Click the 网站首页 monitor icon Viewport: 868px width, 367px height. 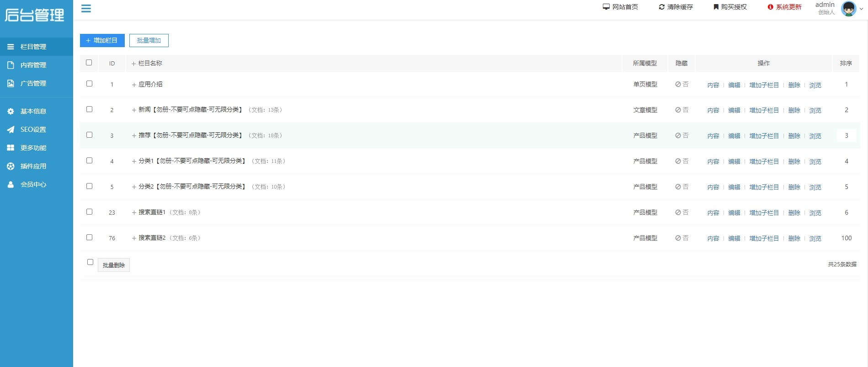(606, 7)
